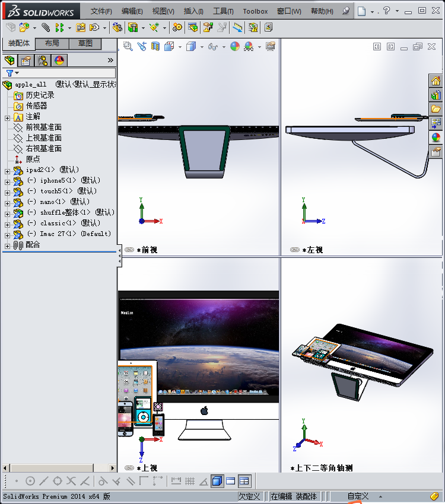The image size is (445, 504).
Task: Expand the touch5<1> component node
Action: (x=7, y=193)
